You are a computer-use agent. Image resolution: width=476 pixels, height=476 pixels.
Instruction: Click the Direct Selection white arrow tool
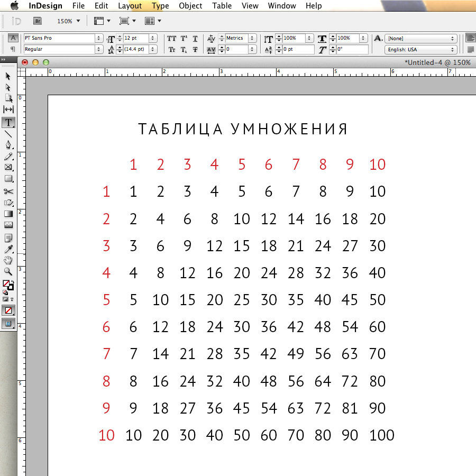8,87
